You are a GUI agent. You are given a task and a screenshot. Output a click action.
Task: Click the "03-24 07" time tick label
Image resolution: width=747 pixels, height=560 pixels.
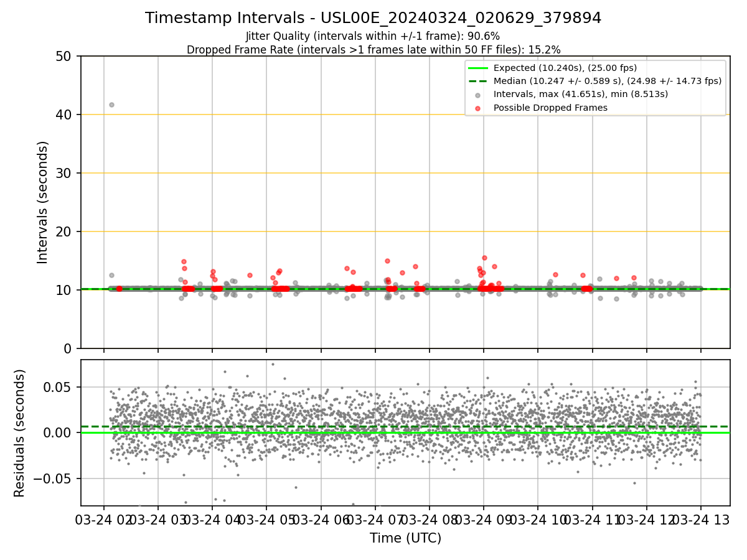(x=375, y=520)
